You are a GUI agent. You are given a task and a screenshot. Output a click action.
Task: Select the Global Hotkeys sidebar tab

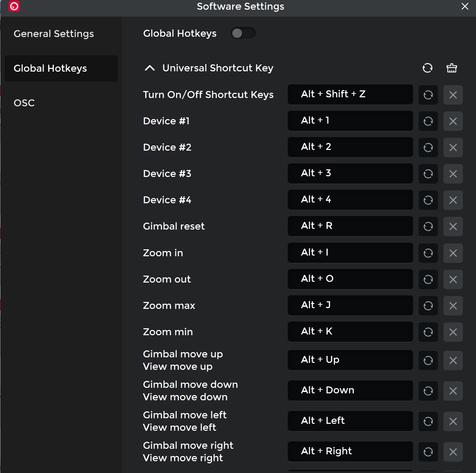click(x=50, y=69)
